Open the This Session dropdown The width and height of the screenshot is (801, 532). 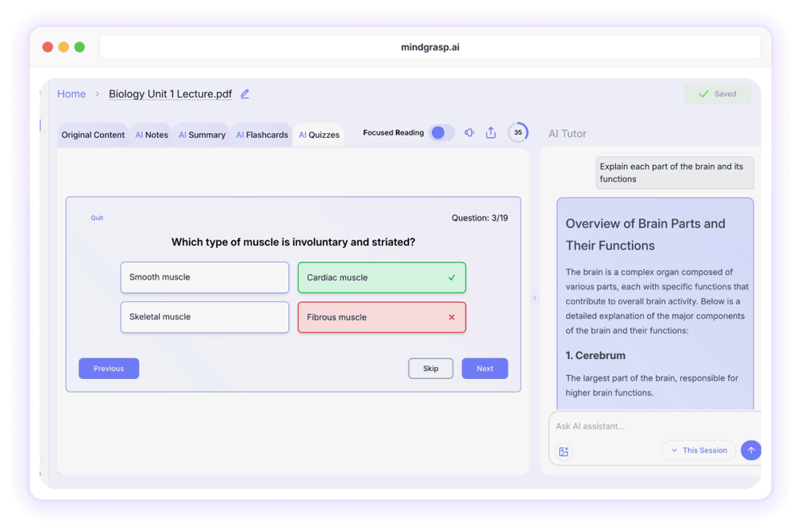coord(698,450)
